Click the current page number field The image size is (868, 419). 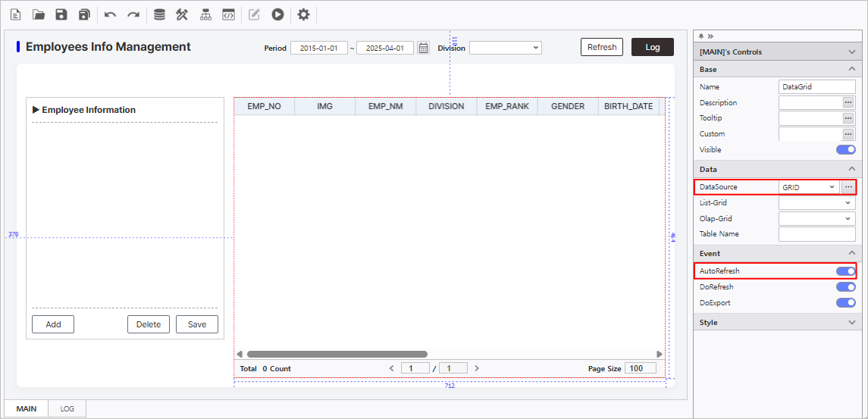(x=415, y=368)
